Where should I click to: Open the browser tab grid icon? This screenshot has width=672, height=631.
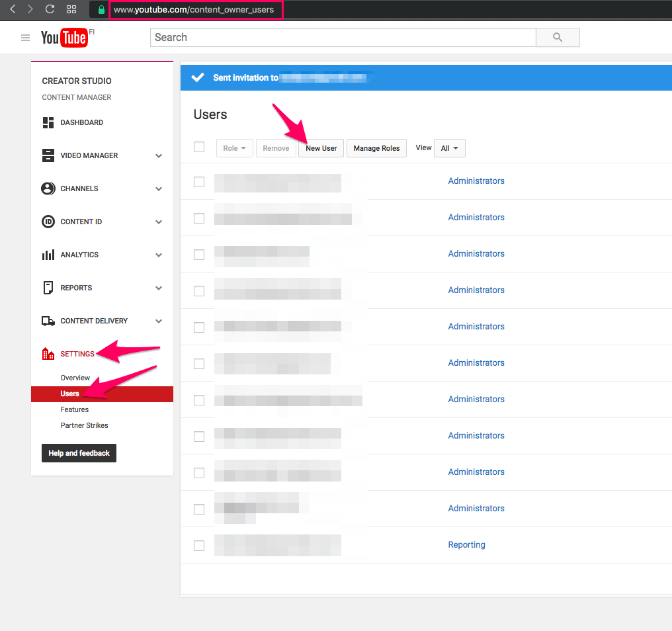click(71, 9)
